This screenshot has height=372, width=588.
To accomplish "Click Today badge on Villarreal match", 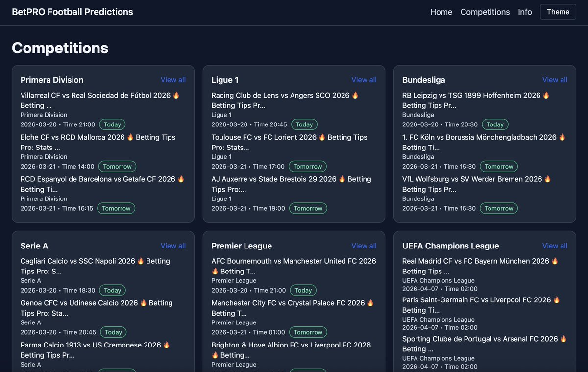I will tap(112, 124).
